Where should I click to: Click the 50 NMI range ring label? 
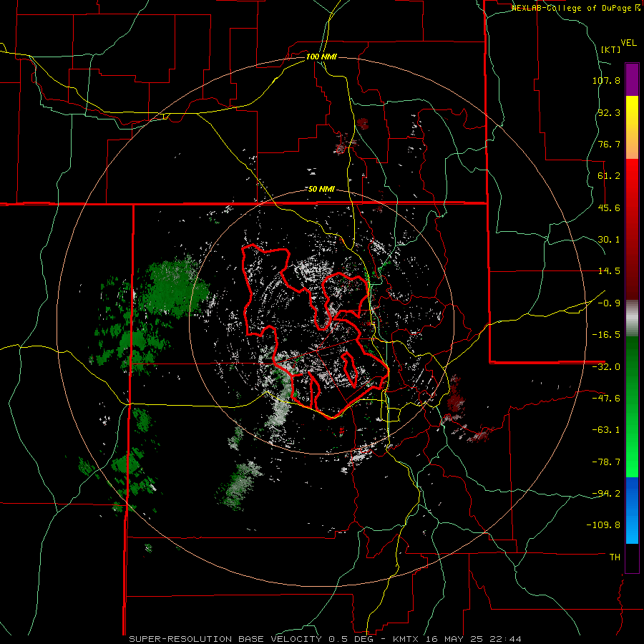[x=321, y=189]
